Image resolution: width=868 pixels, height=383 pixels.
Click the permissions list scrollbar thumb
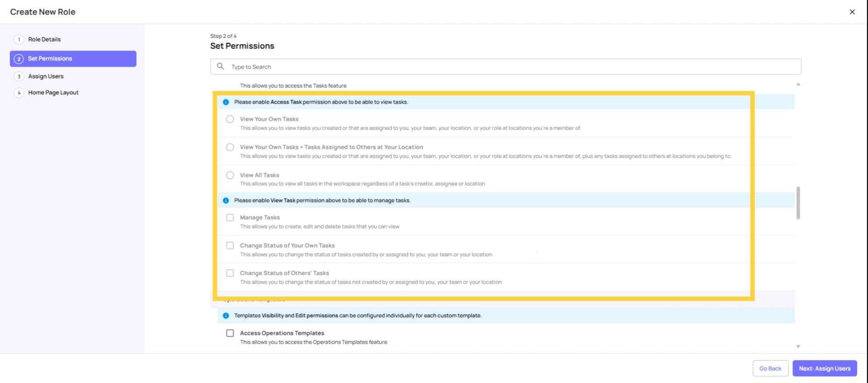(x=798, y=203)
